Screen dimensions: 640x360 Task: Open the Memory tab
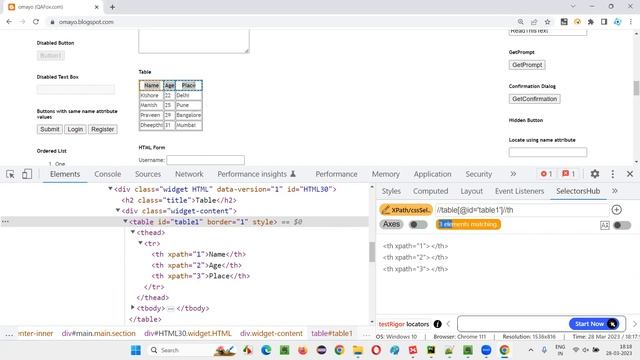385,174
